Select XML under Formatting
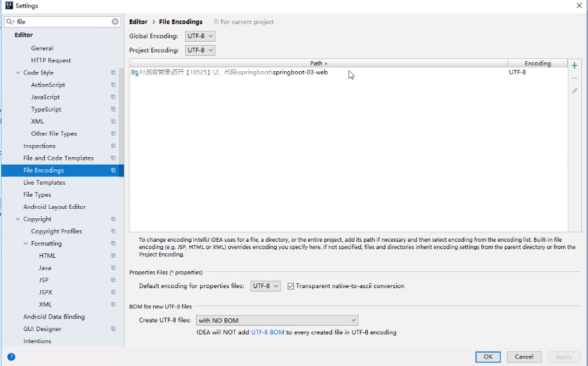 46,304
